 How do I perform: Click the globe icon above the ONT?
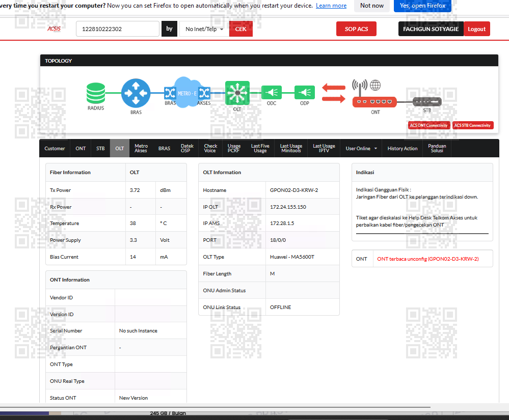pyautogui.click(x=376, y=86)
